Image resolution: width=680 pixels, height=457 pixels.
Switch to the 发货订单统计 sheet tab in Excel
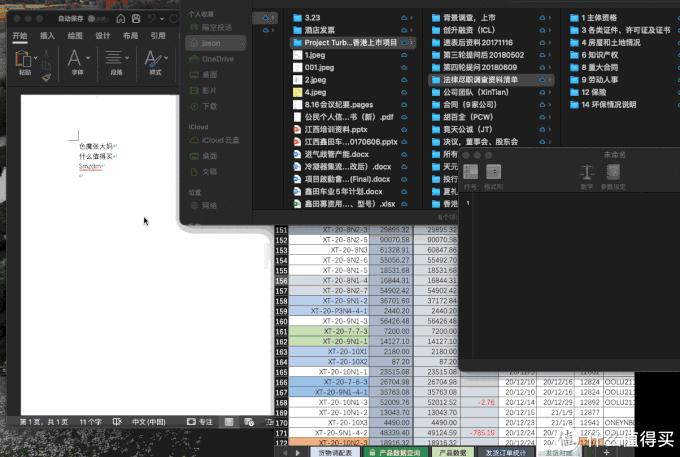click(x=505, y=452)
